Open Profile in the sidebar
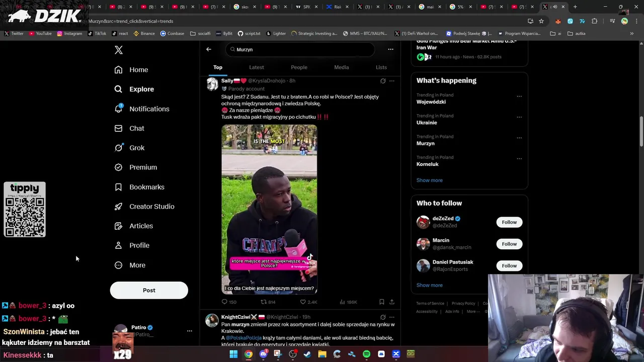The image size is (644, 362). pyautogui.click(x=132, y=245)
